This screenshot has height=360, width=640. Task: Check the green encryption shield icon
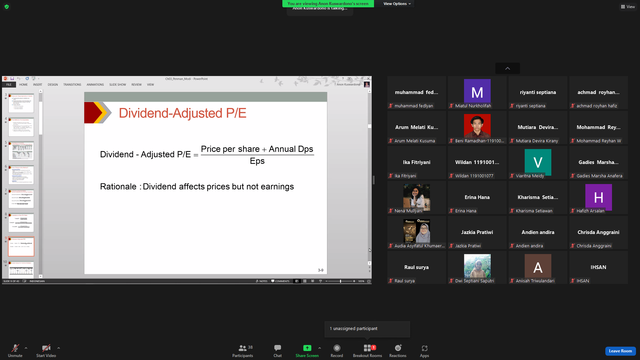(7, 7)
